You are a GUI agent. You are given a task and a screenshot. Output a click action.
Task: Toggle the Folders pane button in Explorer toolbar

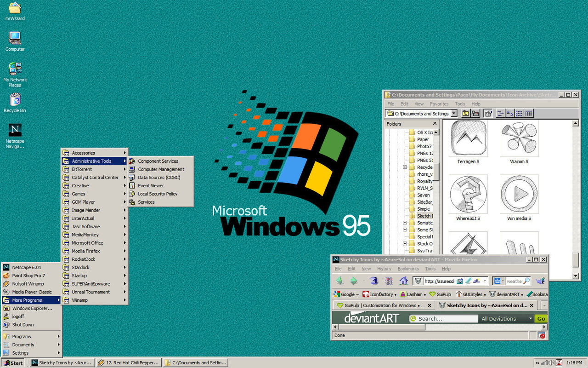488,113
